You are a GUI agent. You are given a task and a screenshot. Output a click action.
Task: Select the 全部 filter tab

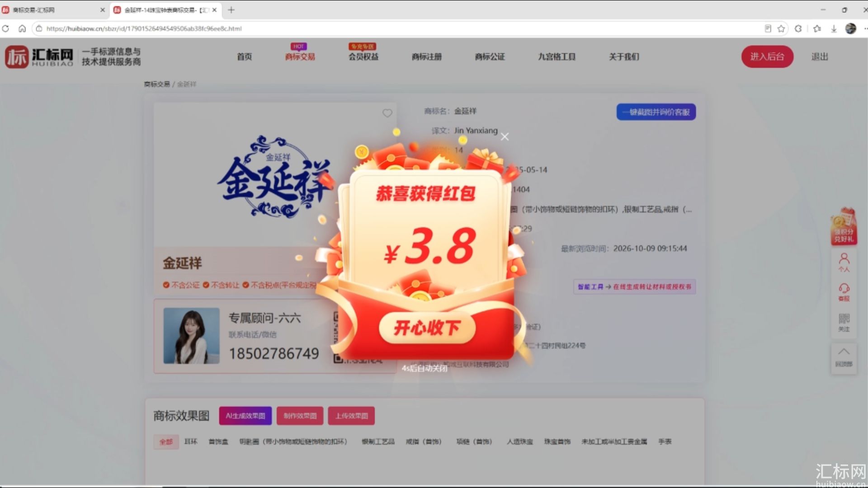point(166,441)
